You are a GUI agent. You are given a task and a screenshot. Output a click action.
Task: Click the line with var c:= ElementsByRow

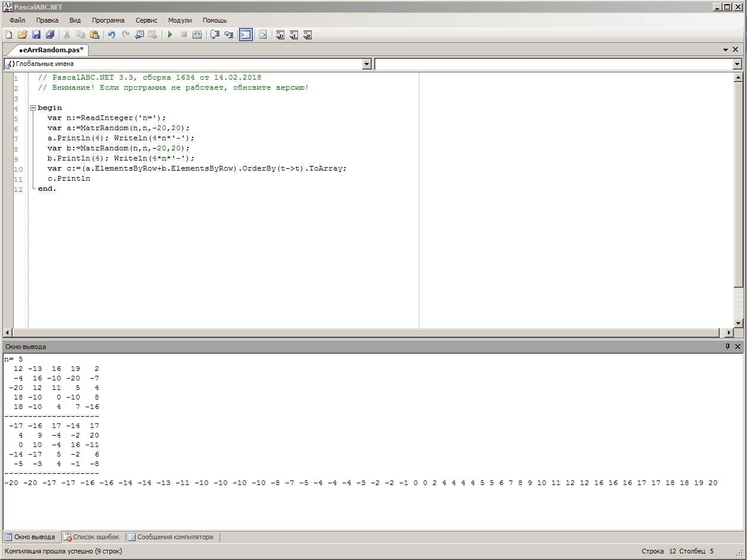pyautogui.click(x=197, y=168)
